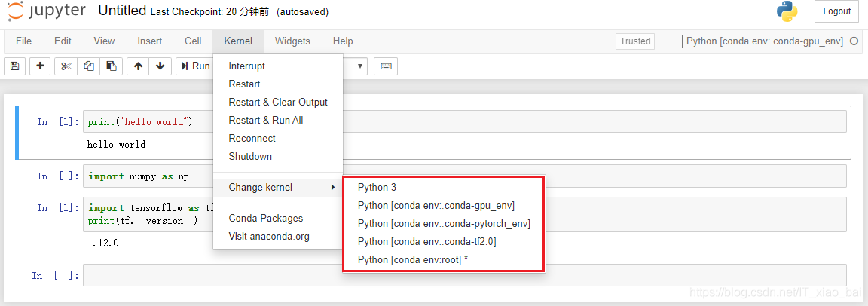The image size is (868, 306).
Task: Insert cell below with plus icon
Action: [x=41, y=66]
